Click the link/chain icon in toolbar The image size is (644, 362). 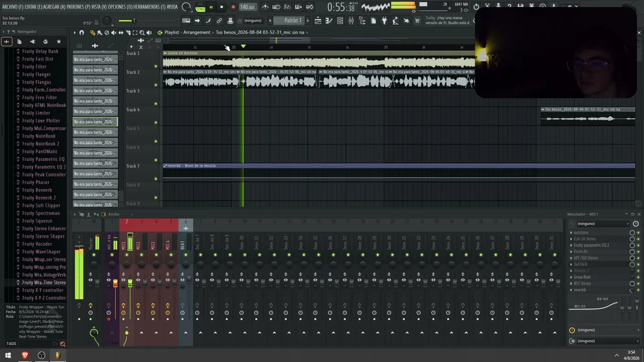coord(219,21)
